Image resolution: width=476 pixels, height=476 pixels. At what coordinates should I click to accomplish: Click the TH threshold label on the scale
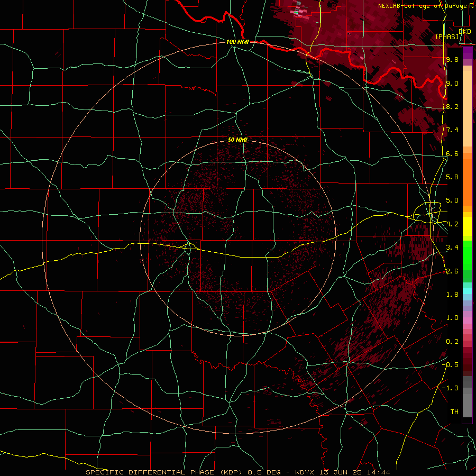point(454,412)
